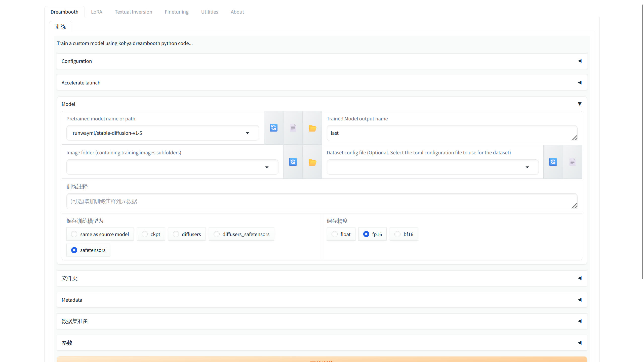Select safetensors save format
The height and width of the screenshot is (362, 644).
coord(88,250)
